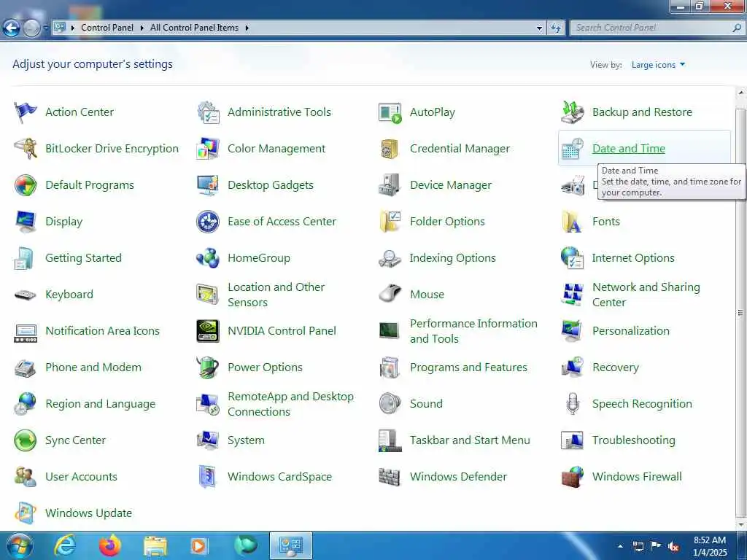
Task: Click the Windows Update icon
Action: point(25,513)
